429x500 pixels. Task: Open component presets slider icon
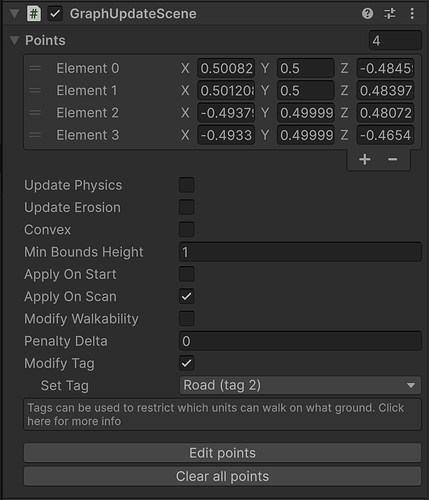(390, 14)
